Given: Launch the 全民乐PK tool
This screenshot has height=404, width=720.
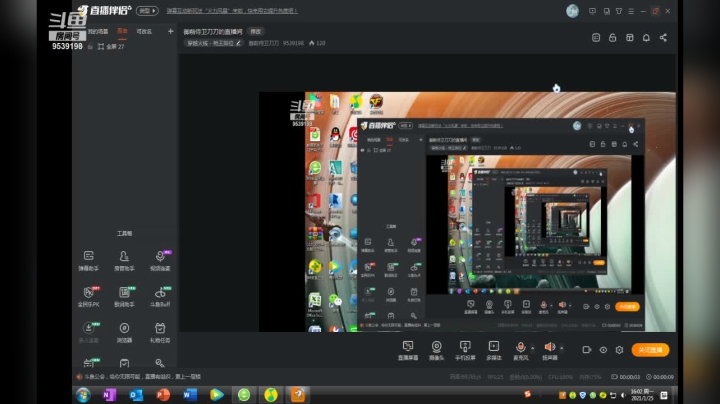Looking at the screenshot, I should 89,297.
